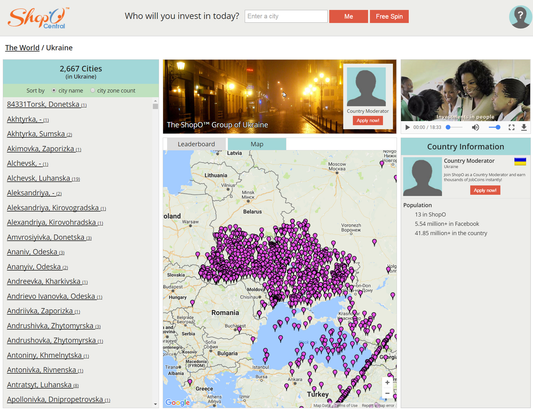
Task: Select sort by city zone count
Action: click(x=92, y=90)
